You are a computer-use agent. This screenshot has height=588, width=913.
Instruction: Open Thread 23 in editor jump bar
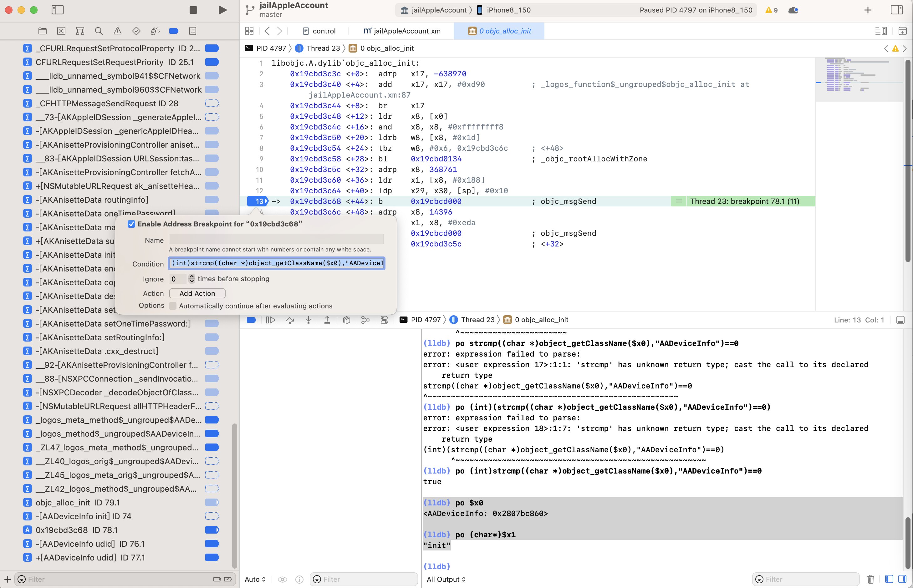318,48
